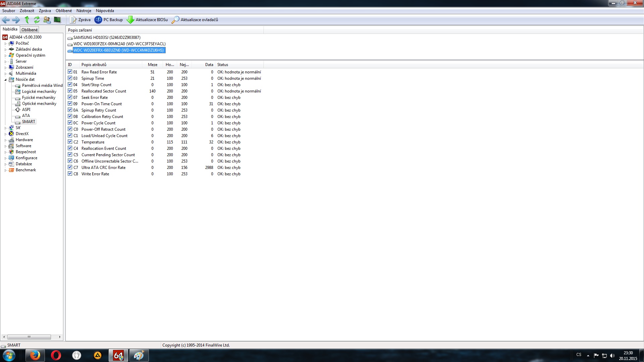Switch to the Oblíbené tab
Image resolution: width=644 pixels, height=362 pixels.
point(30,30)
